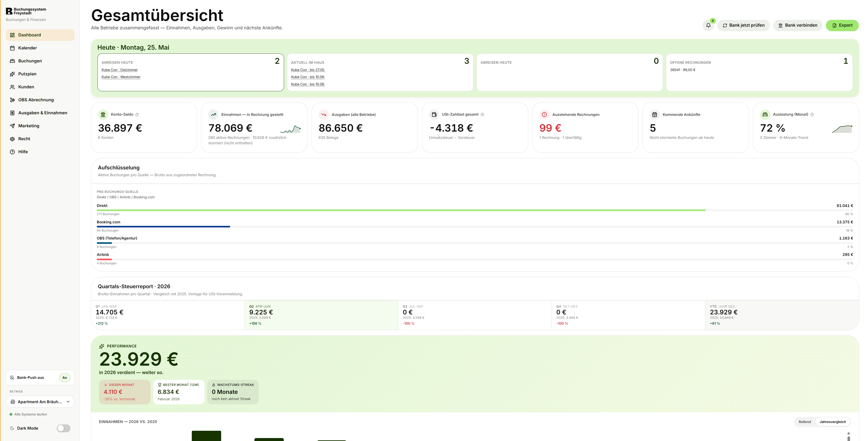868x441 pixels.
Task: Open the Buchungen page
Action: pos(40,61)
